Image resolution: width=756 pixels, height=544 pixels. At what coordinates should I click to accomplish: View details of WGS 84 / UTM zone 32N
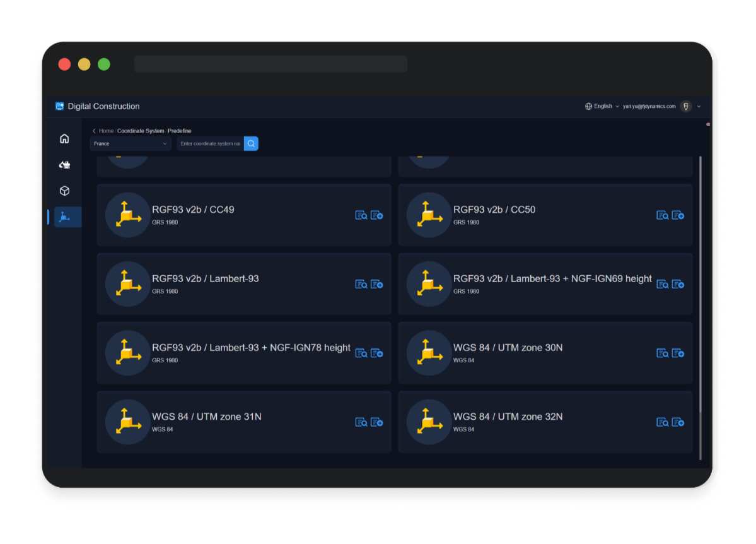point(662,422)
